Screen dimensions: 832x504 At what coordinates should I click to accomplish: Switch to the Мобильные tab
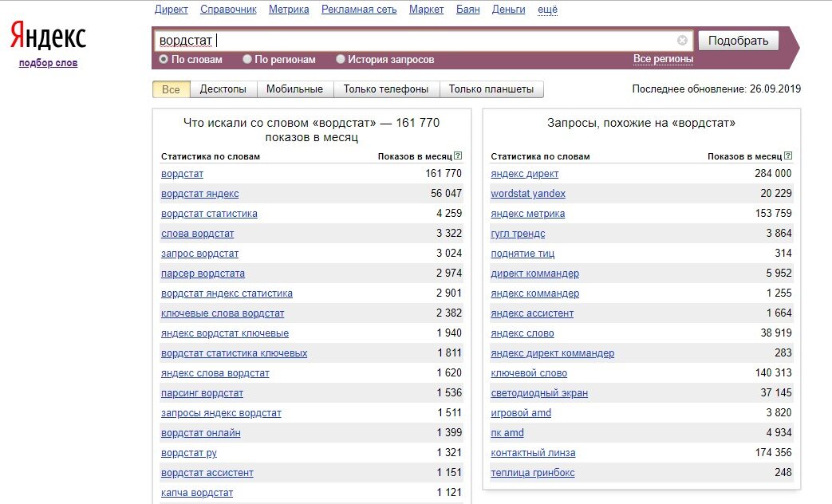(x=294, y=89)
